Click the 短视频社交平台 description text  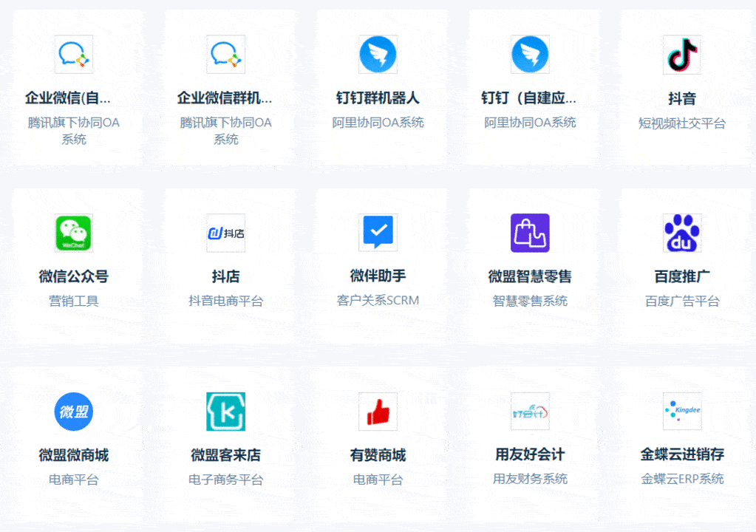pyautogui.click(x=681, y=123)
